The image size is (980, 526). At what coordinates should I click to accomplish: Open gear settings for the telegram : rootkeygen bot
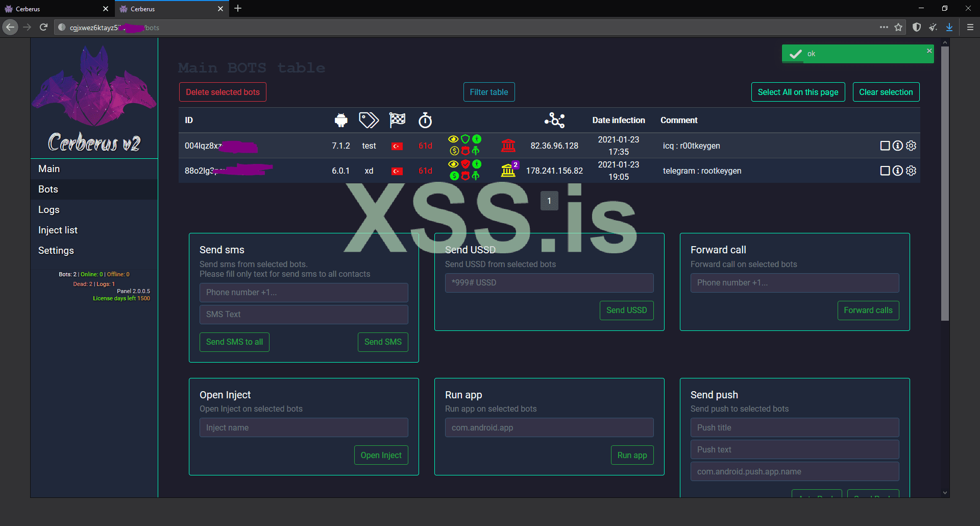(x=911, y=171)
